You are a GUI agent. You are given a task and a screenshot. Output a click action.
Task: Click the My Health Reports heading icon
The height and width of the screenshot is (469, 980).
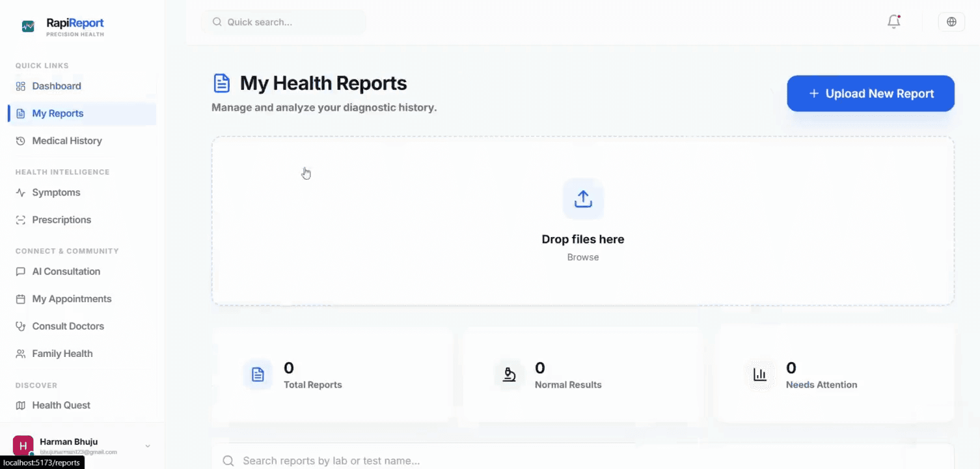[222, 83]
